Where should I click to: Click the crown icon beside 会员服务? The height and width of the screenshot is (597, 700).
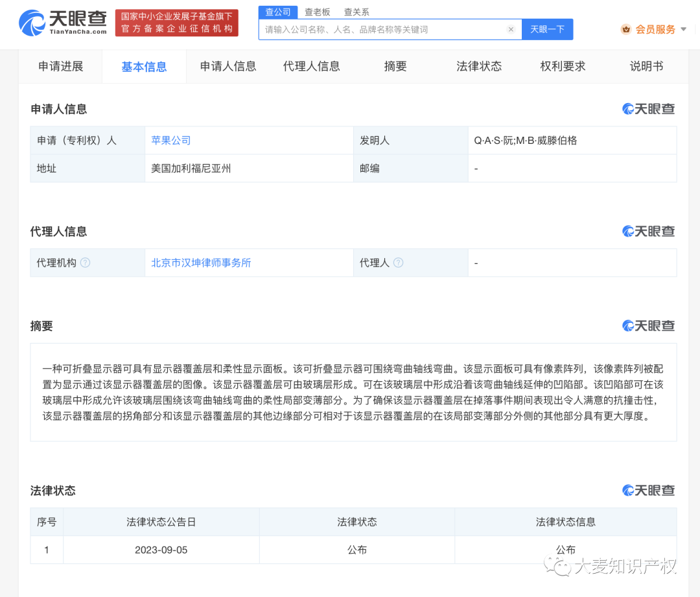(625, 29)
